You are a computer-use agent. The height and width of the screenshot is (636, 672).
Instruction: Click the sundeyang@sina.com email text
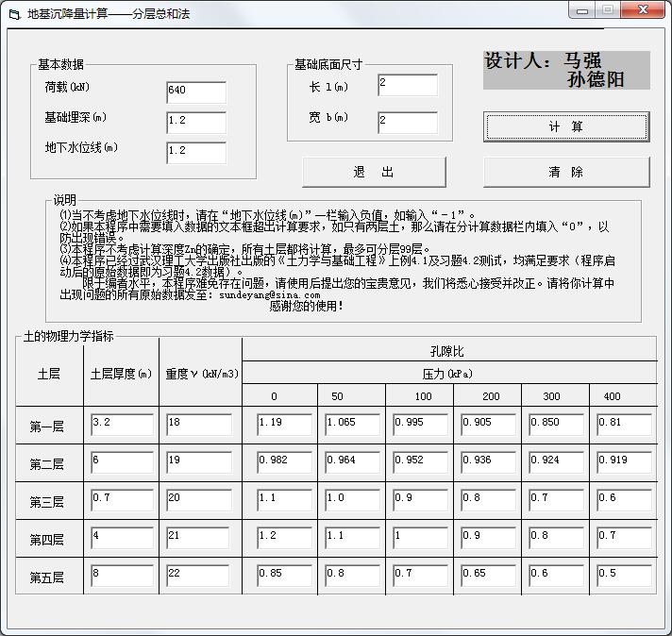click(270, 294)
